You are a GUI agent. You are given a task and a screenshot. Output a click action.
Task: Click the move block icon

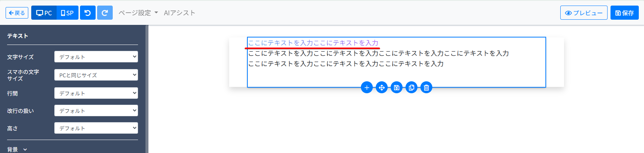(x=382, y=88)
